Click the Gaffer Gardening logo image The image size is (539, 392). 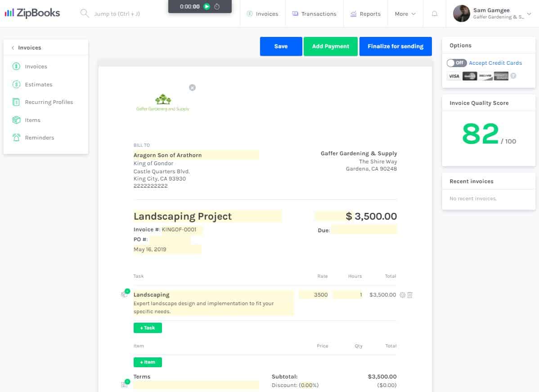pyautogui.click(x=162, y=103)
